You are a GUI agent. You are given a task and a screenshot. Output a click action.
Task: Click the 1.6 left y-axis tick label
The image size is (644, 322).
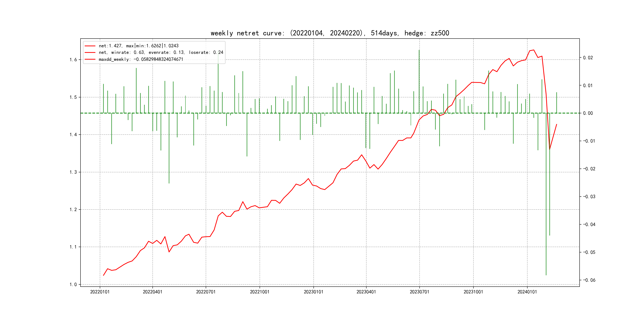[x=73, y=59]
